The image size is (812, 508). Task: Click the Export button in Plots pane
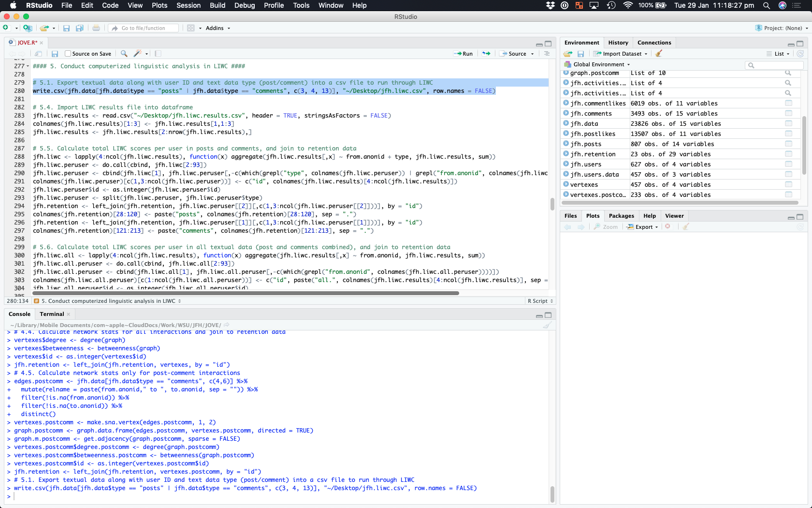pos(643,227)
